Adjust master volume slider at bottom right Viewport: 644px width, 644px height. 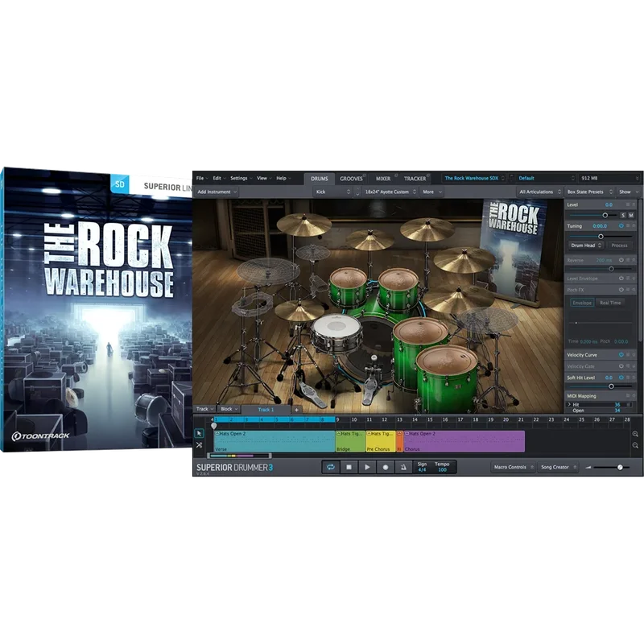click(x=620, y=468)
